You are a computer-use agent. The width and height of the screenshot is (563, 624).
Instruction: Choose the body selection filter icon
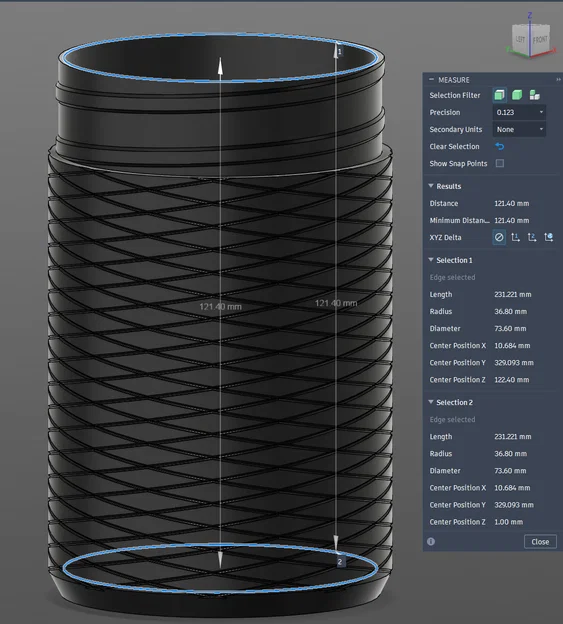[x=517, y=95]
